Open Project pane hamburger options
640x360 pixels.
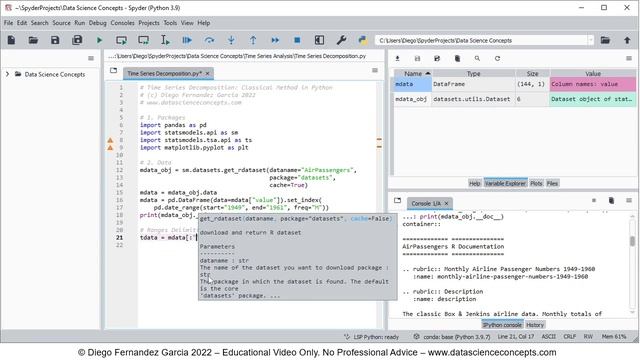(91, 58)
